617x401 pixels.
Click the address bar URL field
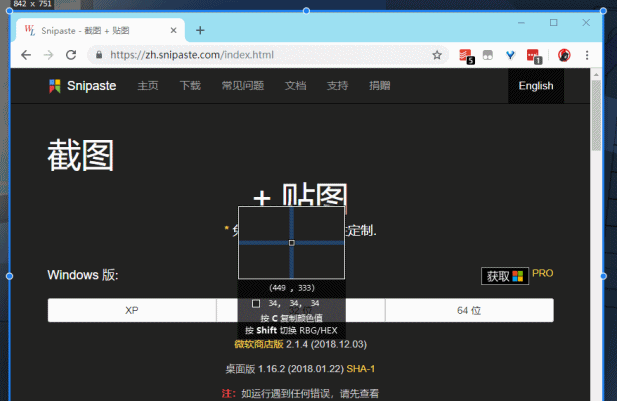click(268, 55)
